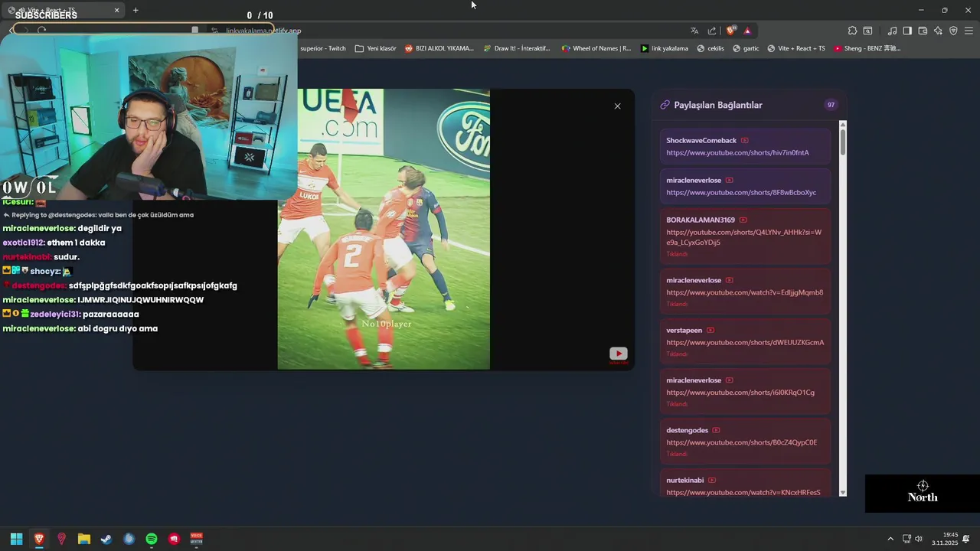Open BIZI ALKOL YIKAMA bookmark

point(439,48)
